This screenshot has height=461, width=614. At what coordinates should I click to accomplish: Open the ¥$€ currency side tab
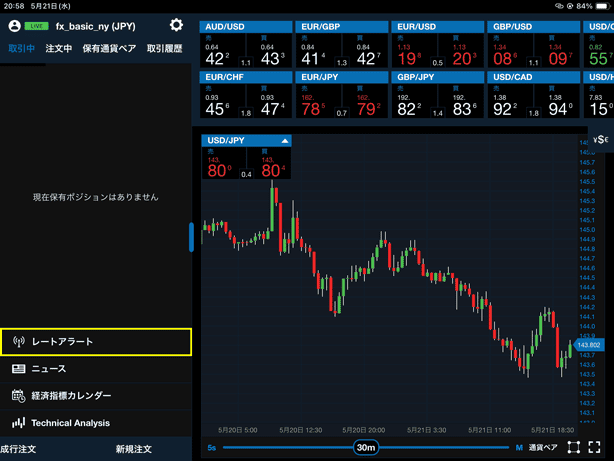click(x=601, y=139)
